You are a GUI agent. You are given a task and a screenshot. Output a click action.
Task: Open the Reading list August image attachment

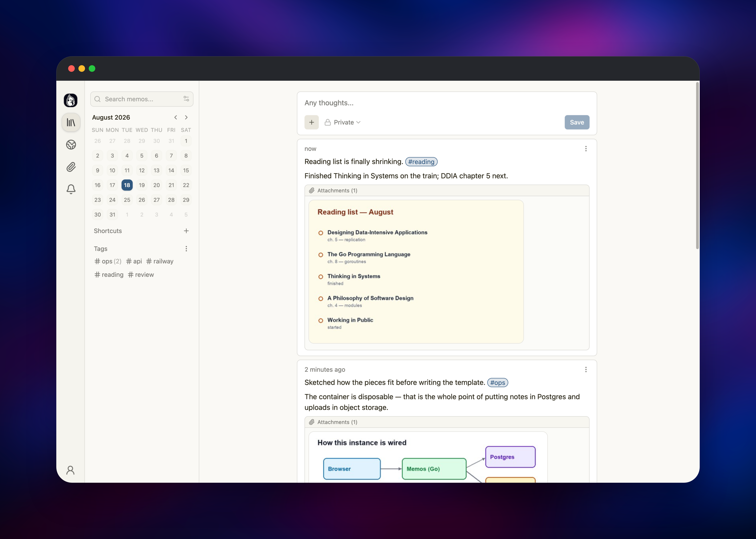(416, 271)
